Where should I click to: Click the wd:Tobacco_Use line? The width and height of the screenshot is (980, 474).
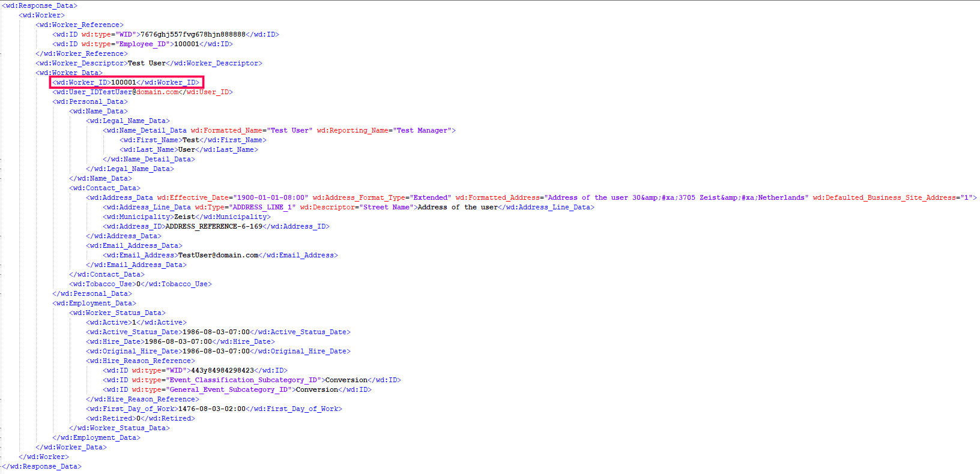point(141,284)
